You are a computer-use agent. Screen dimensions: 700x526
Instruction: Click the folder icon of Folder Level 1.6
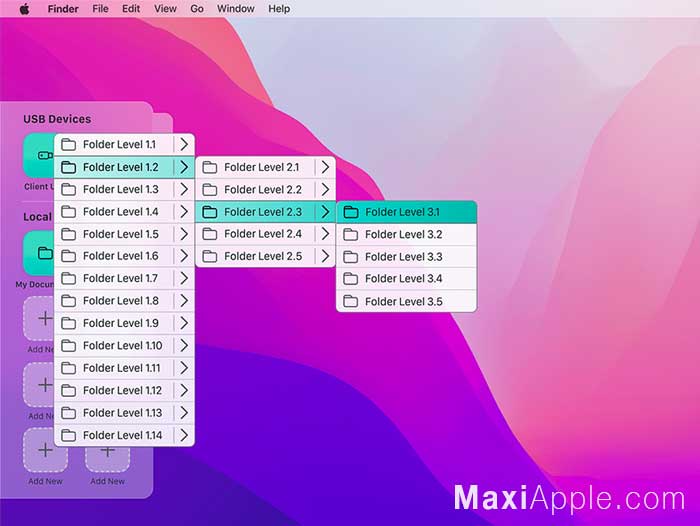click(68, 256)
